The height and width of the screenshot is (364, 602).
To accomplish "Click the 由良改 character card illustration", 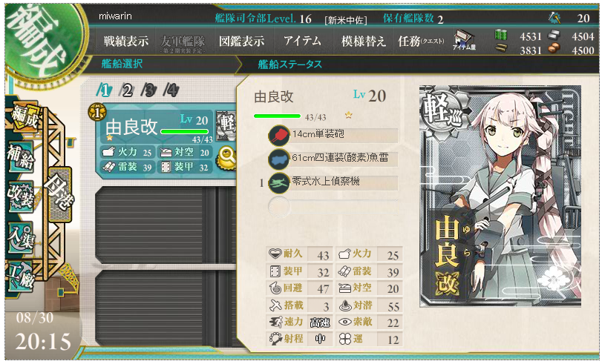I will (x=500, y=196).
